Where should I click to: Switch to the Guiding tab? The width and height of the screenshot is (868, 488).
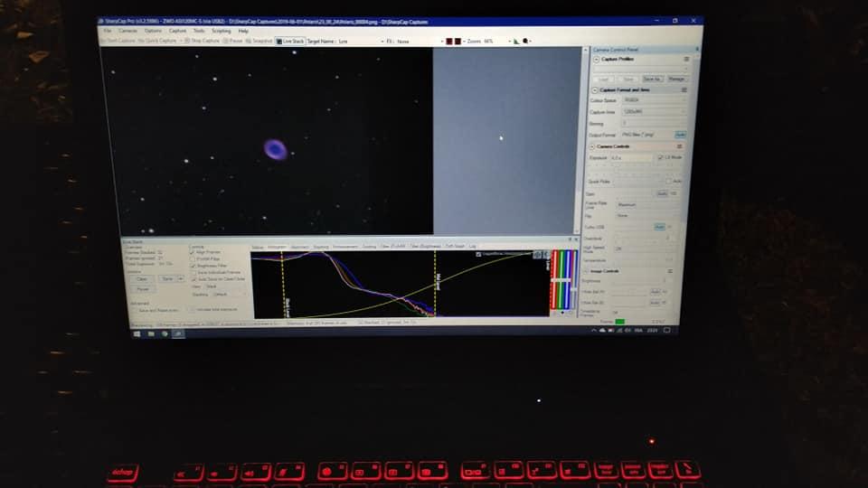pos(369,247)
